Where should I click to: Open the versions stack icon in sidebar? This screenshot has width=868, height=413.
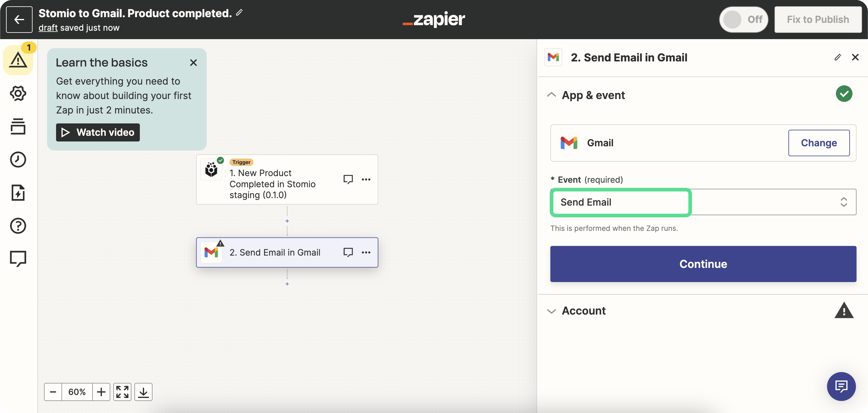[x=18, y=126]
